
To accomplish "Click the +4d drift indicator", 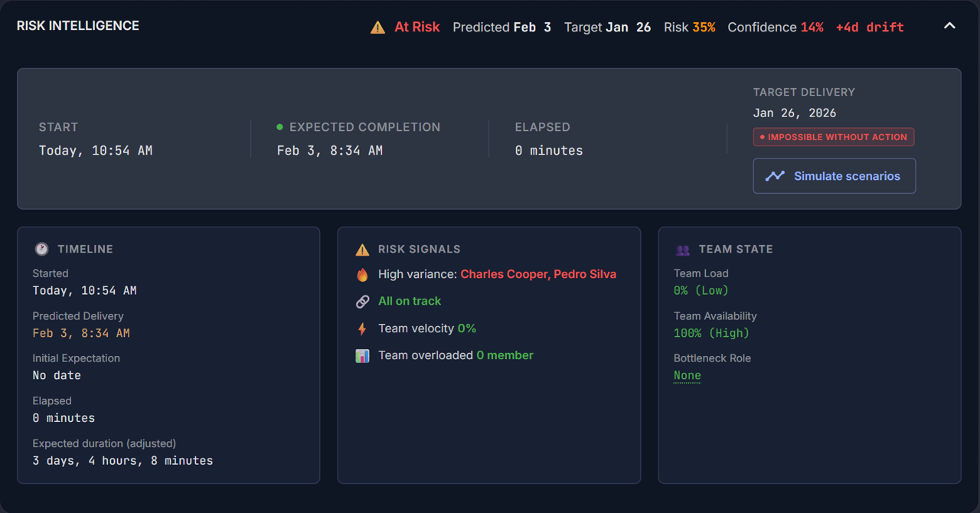I will point(870,27).
